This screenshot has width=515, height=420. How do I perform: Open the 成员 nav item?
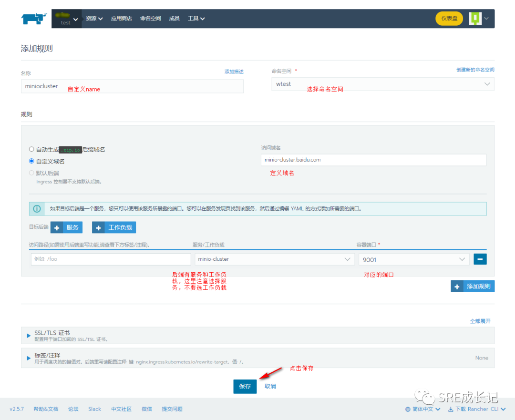pos(174,19)
